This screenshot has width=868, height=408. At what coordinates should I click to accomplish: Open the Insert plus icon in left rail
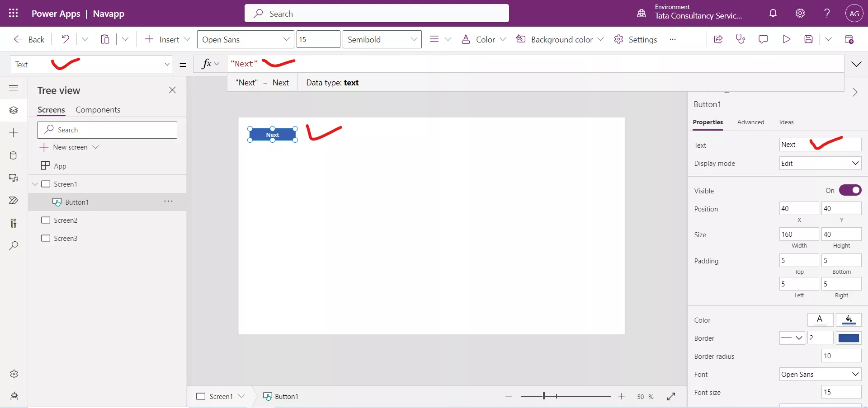(14, 133)
